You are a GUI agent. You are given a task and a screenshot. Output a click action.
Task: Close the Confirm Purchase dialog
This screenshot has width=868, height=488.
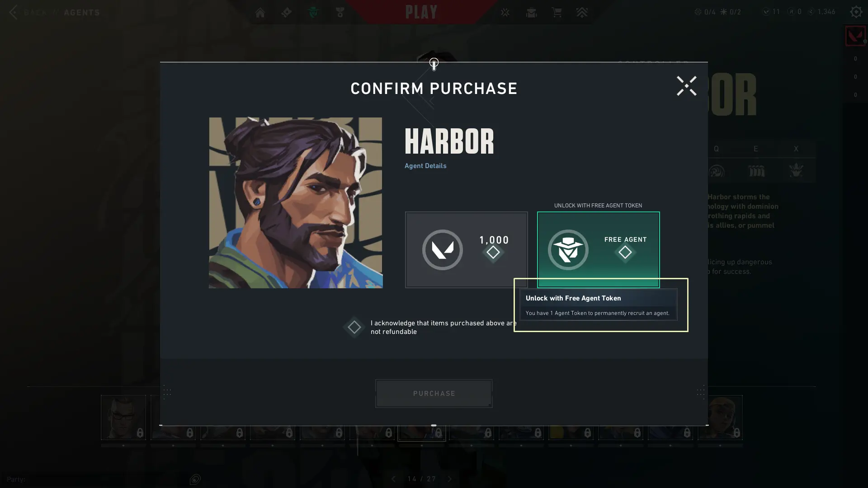[686, 86]
